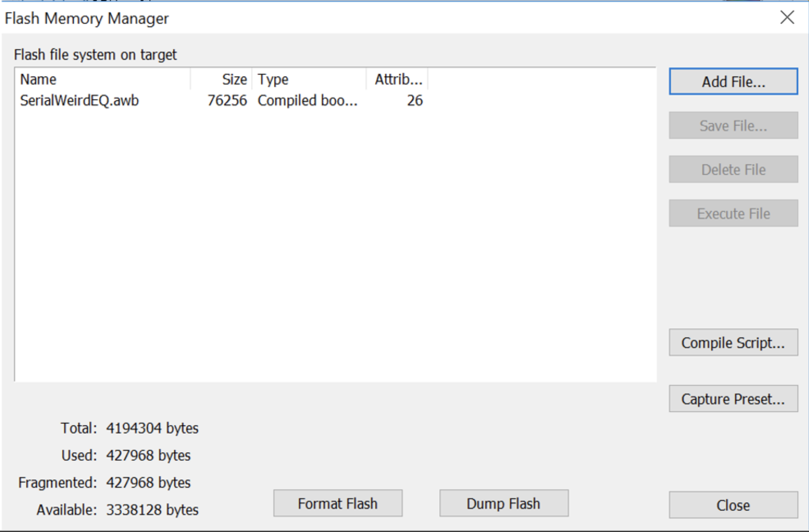Click the Compile Script button
Viewport: 809px width, 532px height.
733,343
